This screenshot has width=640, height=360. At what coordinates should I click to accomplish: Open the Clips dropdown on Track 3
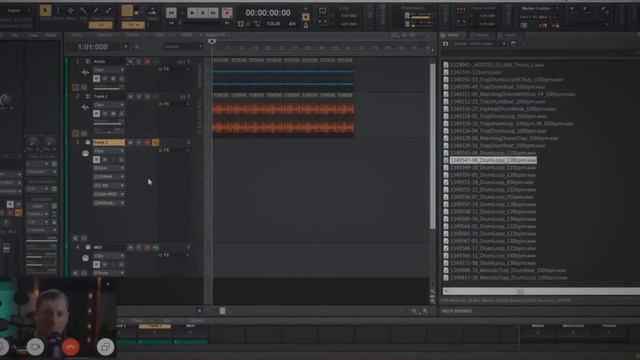point(109,151)
